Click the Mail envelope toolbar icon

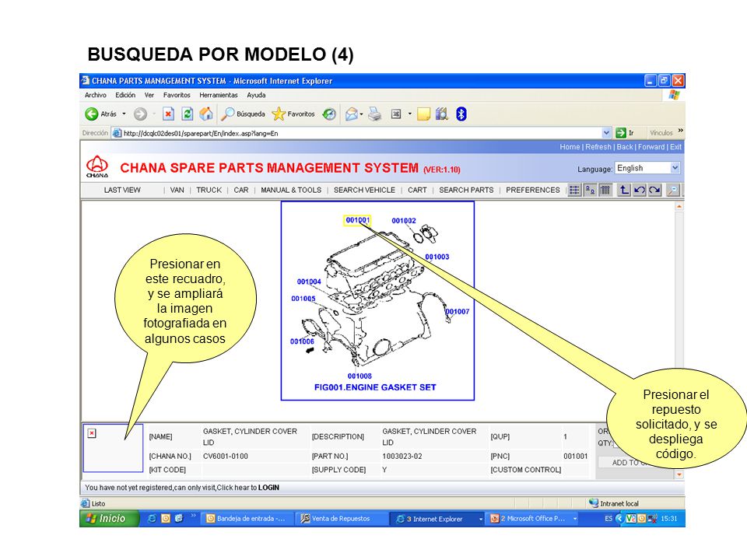(x=352, y=114)
